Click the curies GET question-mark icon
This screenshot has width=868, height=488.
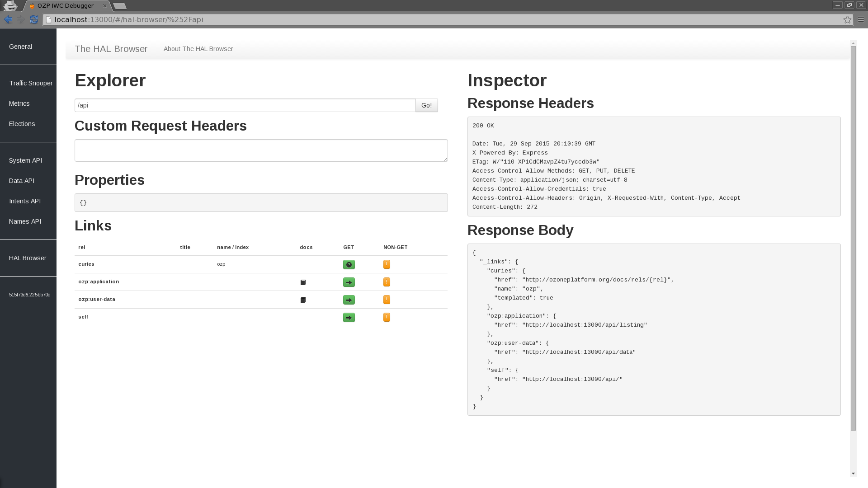point(349,265)
